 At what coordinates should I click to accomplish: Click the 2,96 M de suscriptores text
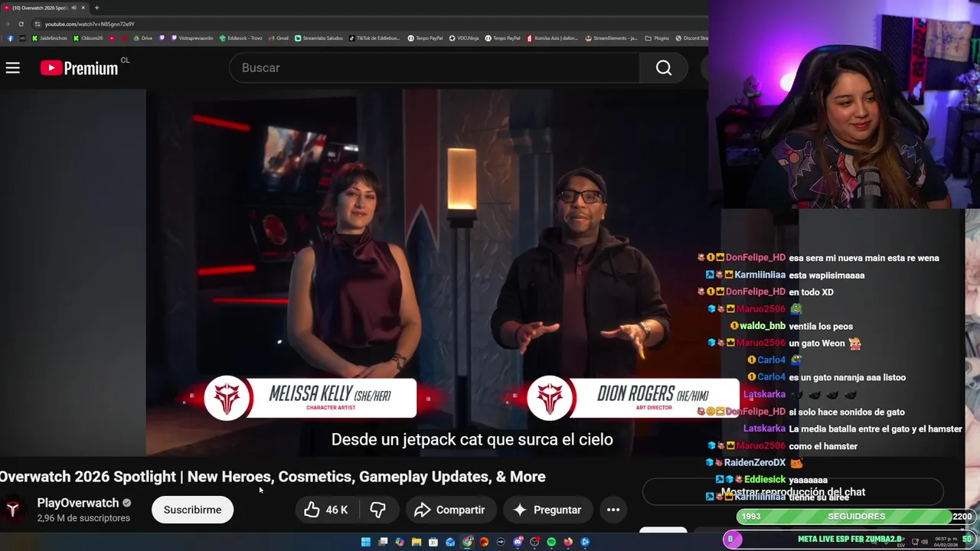(83, 518)
